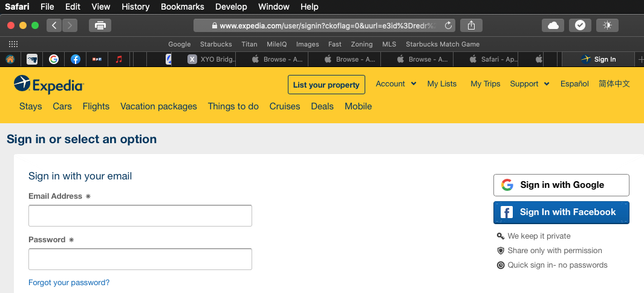
Task: Go to Stays section
Action: (30, 106)
